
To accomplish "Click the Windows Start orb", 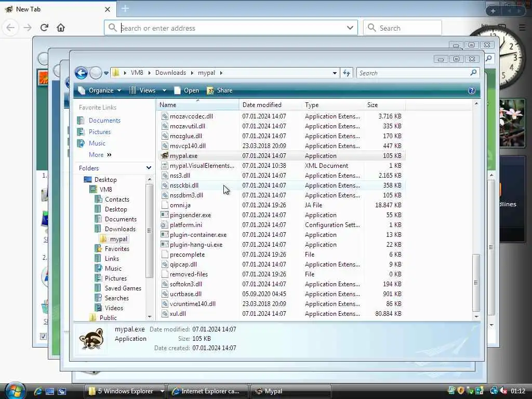I will [x=14, y=391].
